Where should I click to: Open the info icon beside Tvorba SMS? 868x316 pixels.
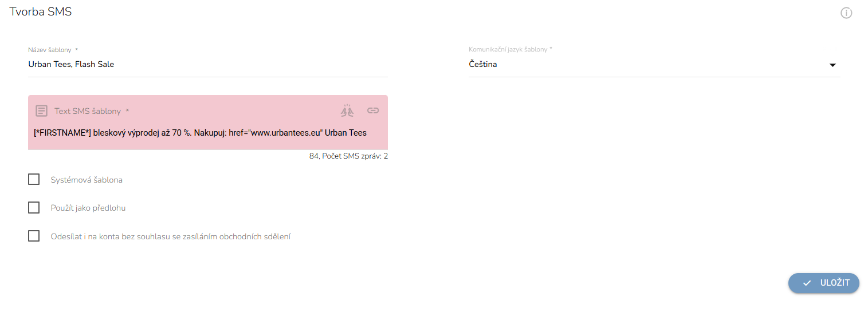click(846, 13)
